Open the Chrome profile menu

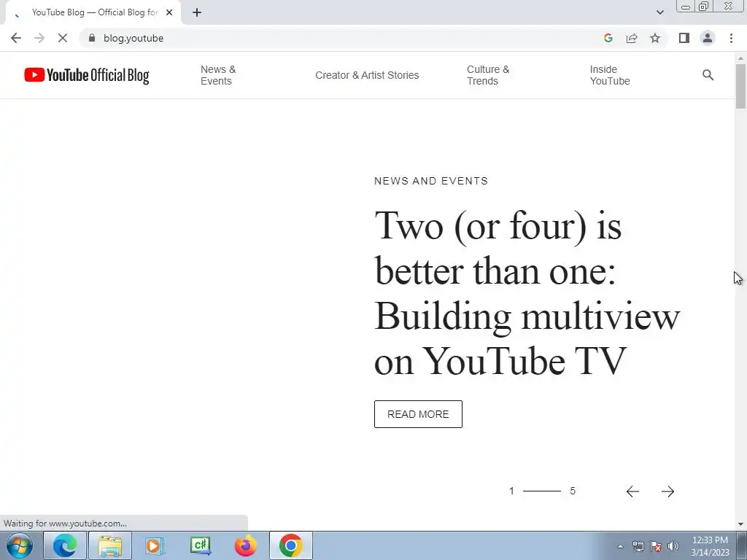coord(708,38)
